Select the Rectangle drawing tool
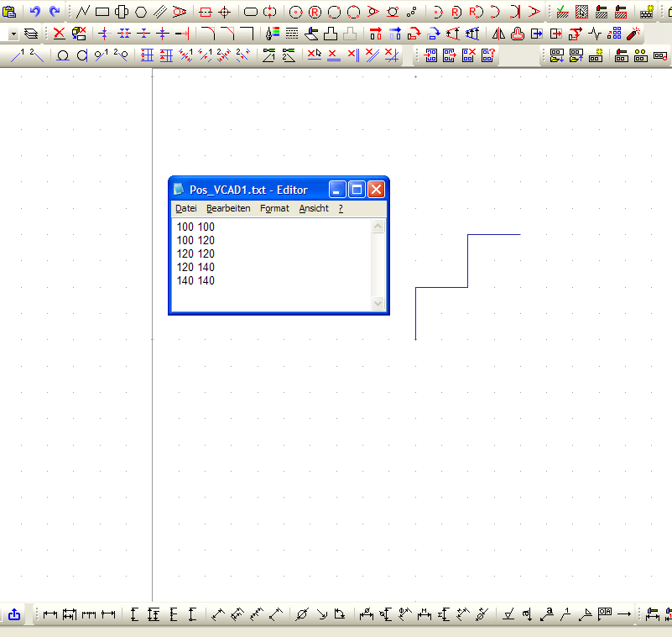 coord(102,12)
